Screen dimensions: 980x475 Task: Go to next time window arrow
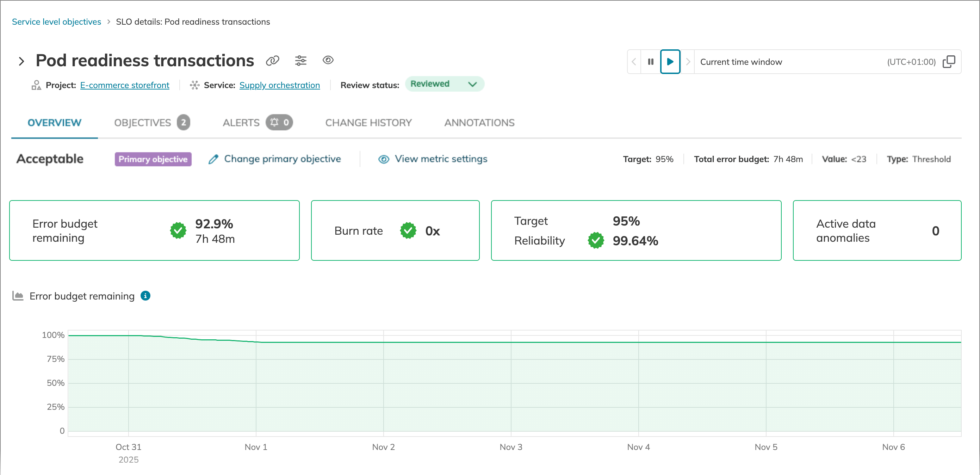tap(688, 62)
